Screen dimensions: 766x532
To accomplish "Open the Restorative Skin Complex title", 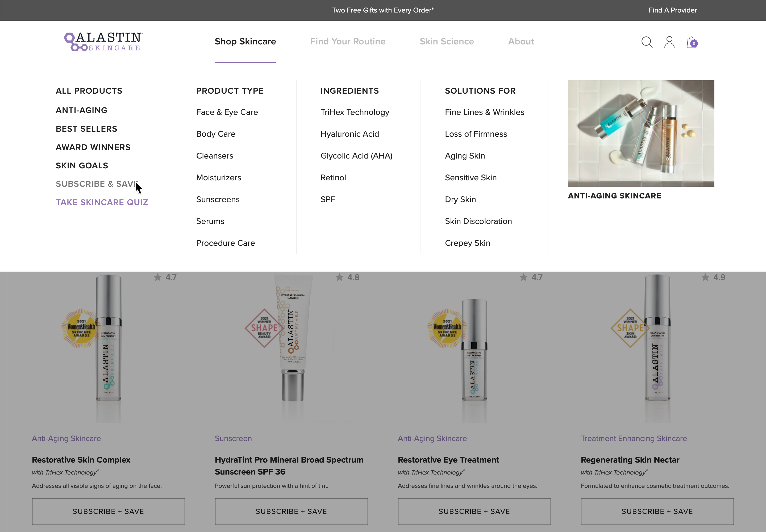I will click(81, 460).
